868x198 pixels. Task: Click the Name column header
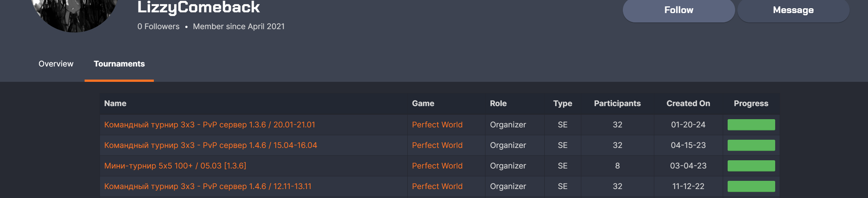(115, 103)
